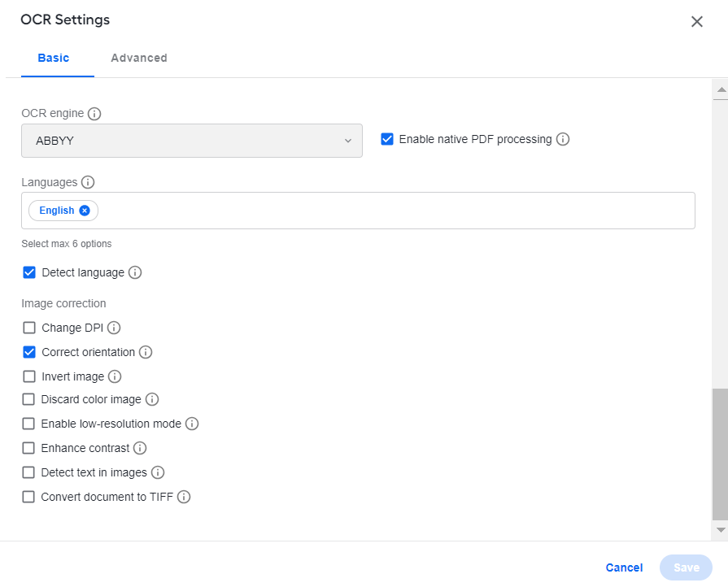Image resolution: width=728 pixels, height=587 pixels.
Task: Click info icon for Detect text in images
Action: pos(158,472)
